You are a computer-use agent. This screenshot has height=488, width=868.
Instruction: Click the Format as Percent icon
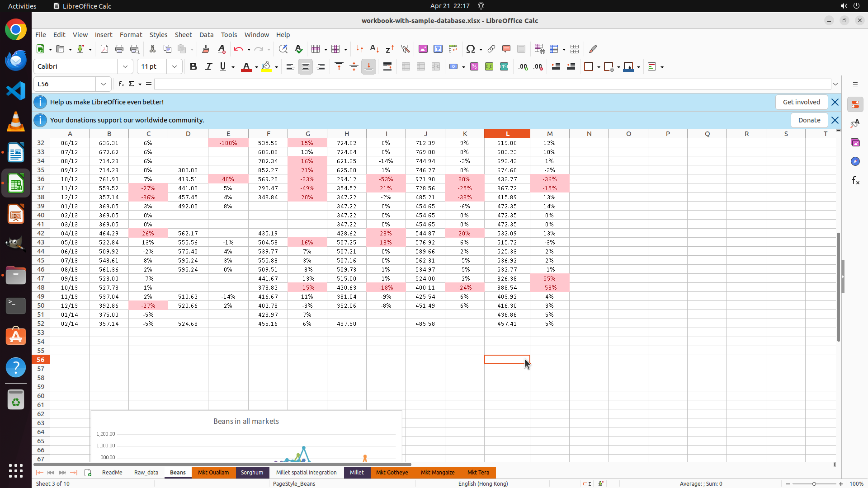click(x=474, y=67)
